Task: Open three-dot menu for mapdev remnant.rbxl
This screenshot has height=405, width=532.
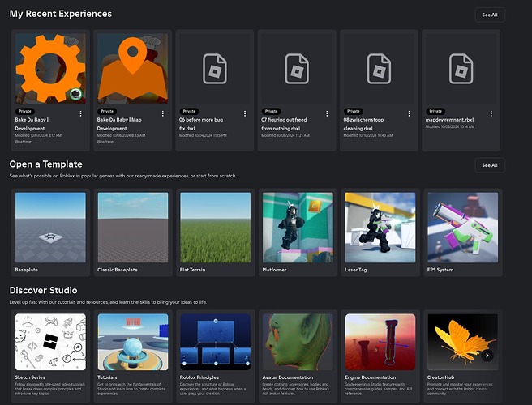Action: 491,114
